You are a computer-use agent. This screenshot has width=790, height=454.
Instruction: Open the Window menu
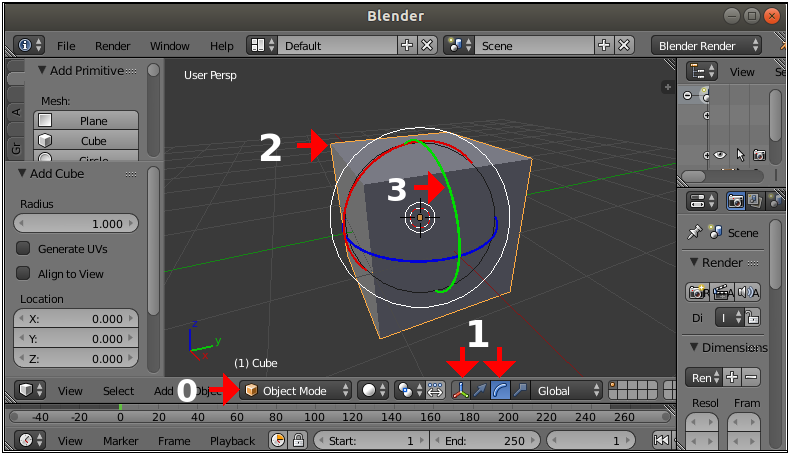[x=170, y=46]
